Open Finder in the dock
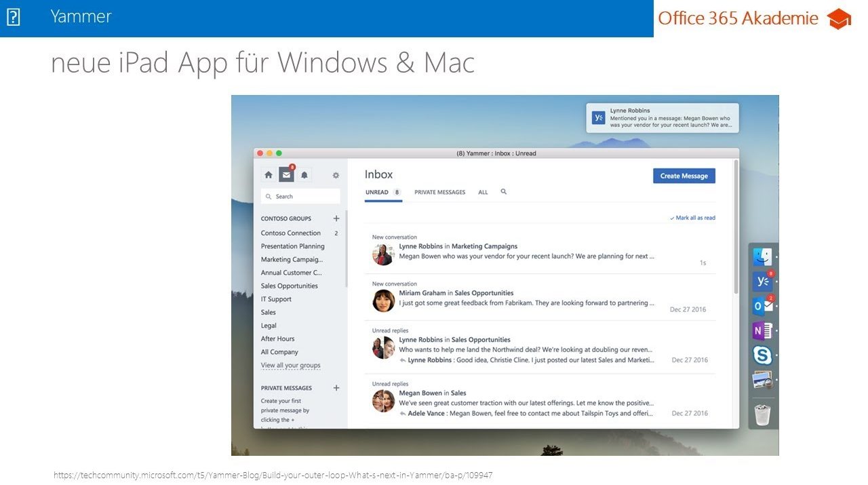Viewport: 868px width, 485px height. [763, 257]
